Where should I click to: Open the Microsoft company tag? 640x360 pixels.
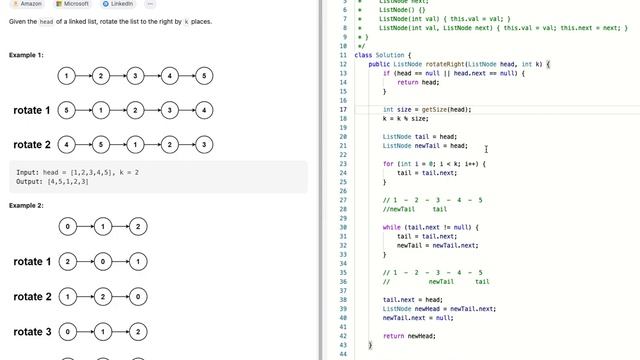pyautogui.click(x=72, y=4)
